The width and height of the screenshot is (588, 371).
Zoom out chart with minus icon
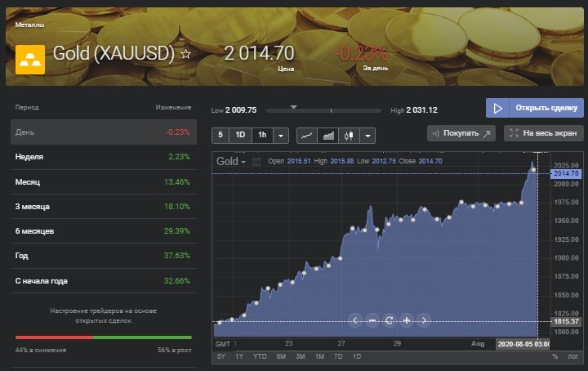pos(372,320)
